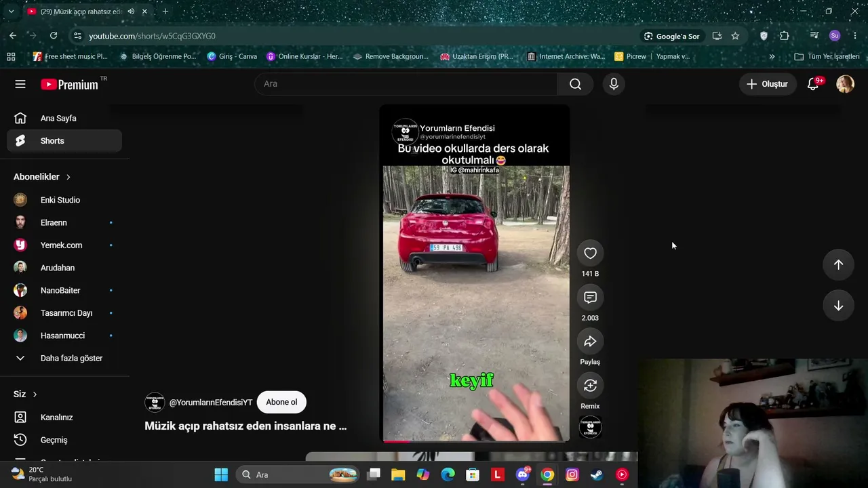Open the Internet Archive bookmark

(x=566, y=57)
